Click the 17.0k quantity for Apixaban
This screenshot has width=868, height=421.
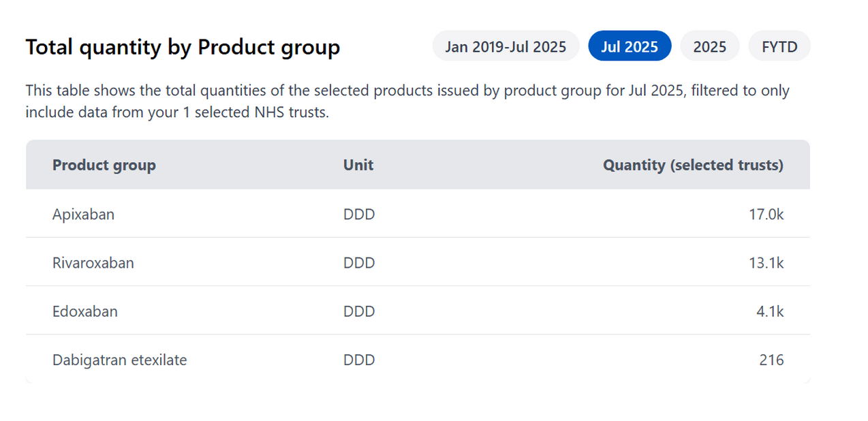pos(766,214)
